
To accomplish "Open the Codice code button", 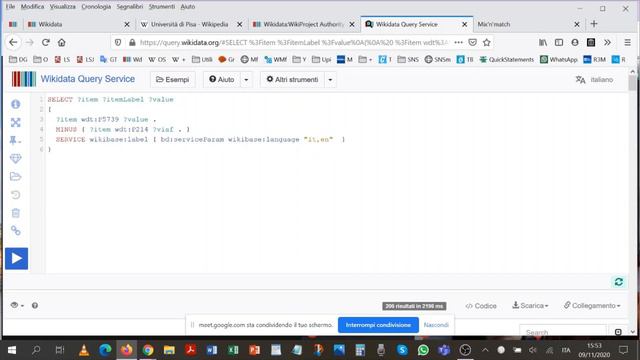I will click(481, 306).
